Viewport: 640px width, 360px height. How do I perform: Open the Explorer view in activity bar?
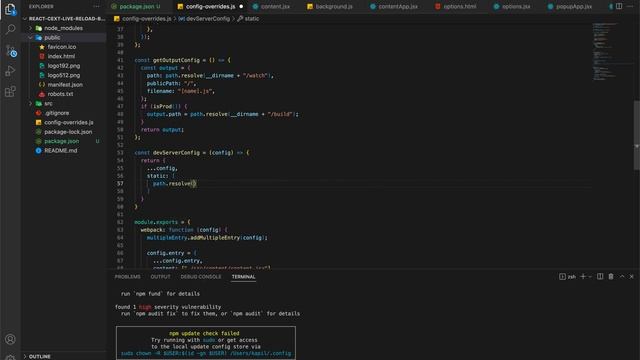[10, 9]
